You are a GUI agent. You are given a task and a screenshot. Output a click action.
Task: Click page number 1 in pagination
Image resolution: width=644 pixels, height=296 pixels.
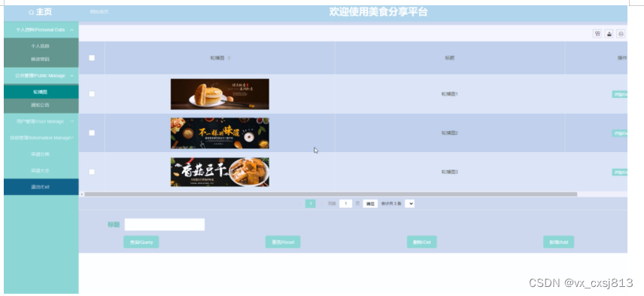[x=311, y=203]
